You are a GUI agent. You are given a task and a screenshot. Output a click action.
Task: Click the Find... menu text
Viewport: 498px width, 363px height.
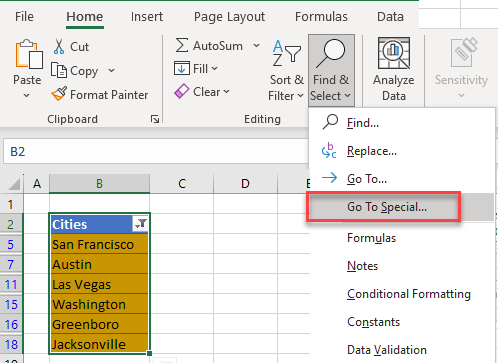click(x=363, y=123)
